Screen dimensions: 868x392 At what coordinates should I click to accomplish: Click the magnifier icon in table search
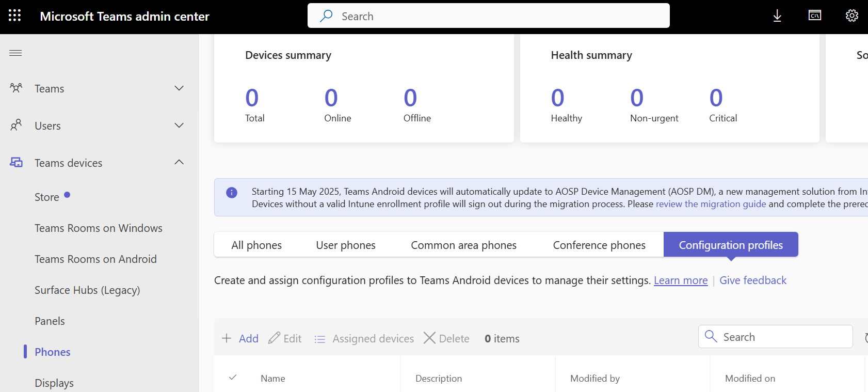point(711,336)
